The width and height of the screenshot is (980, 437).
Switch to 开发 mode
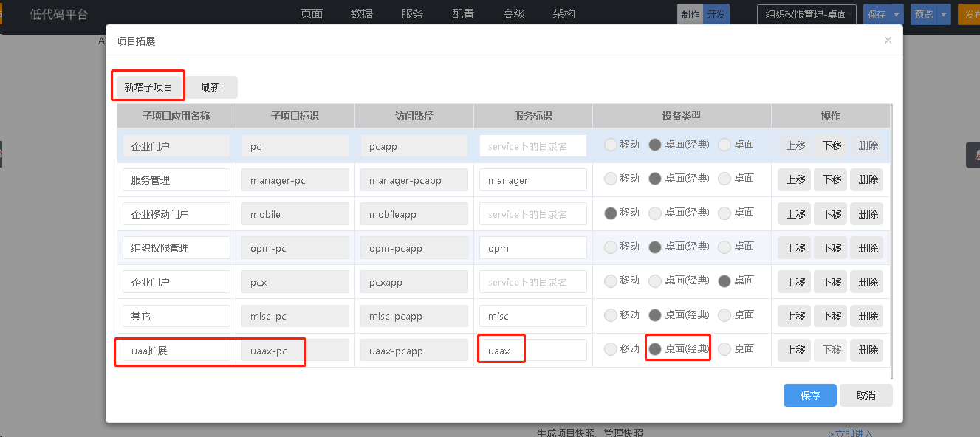coord(716,14)
